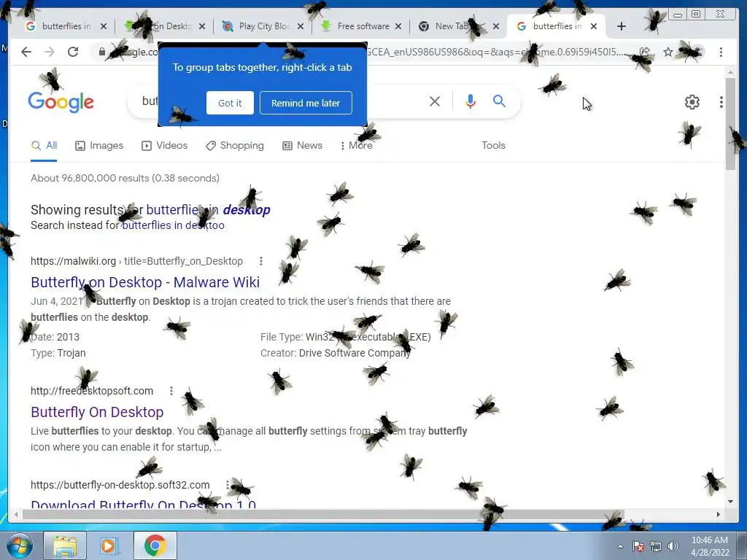Select the Shopping search filter
The height and width of the screenshot is (560, 747).
point(235,146)
